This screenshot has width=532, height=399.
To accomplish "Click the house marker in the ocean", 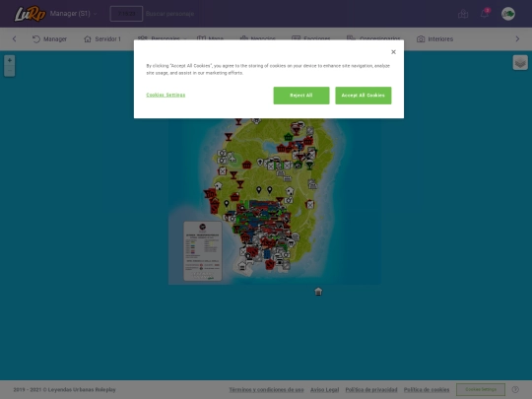I will coord(318,292).
